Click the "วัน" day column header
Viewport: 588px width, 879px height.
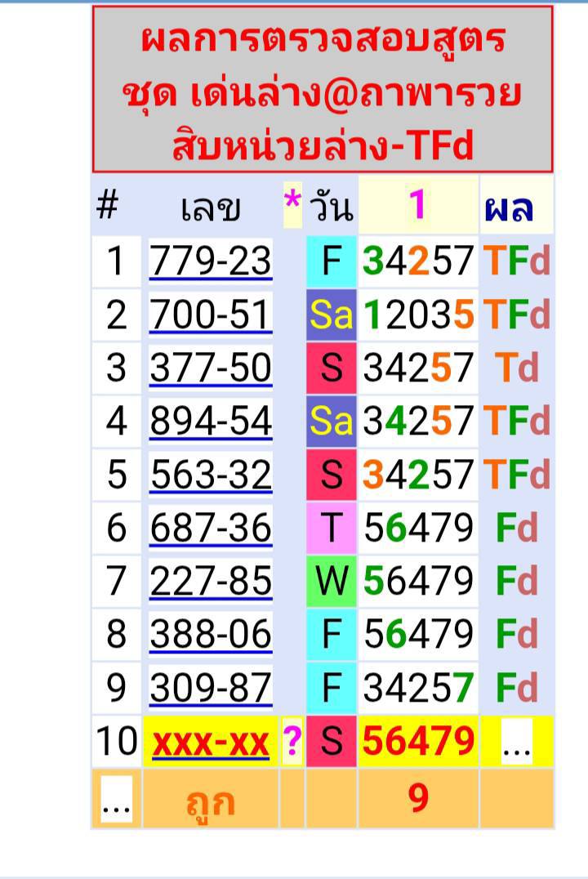331,207
